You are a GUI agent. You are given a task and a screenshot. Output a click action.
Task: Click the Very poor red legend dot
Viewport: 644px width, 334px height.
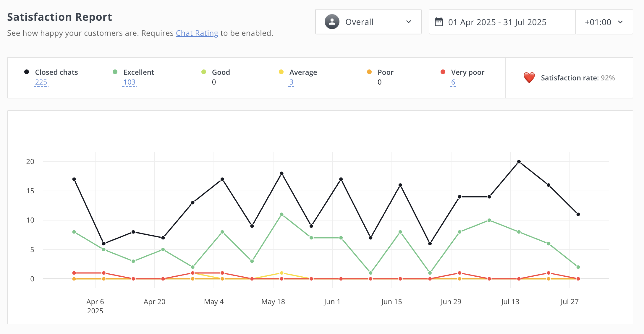point(443,72)
